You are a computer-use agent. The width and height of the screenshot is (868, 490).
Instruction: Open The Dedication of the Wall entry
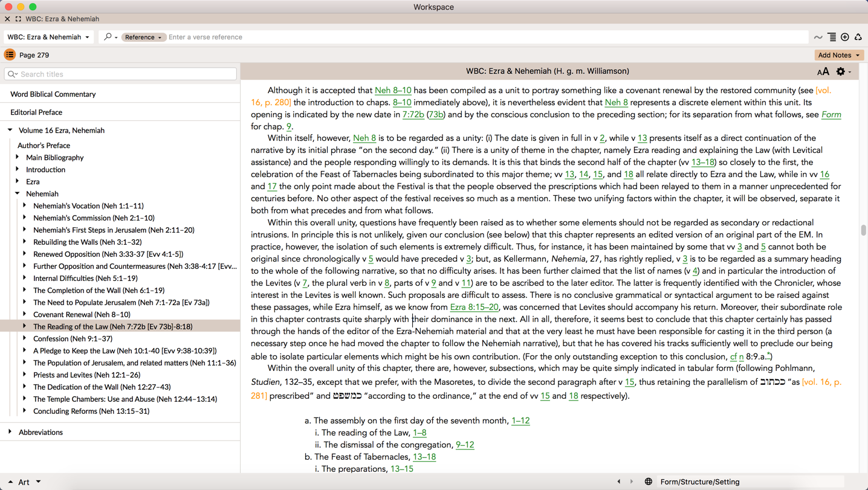point(102,387)
